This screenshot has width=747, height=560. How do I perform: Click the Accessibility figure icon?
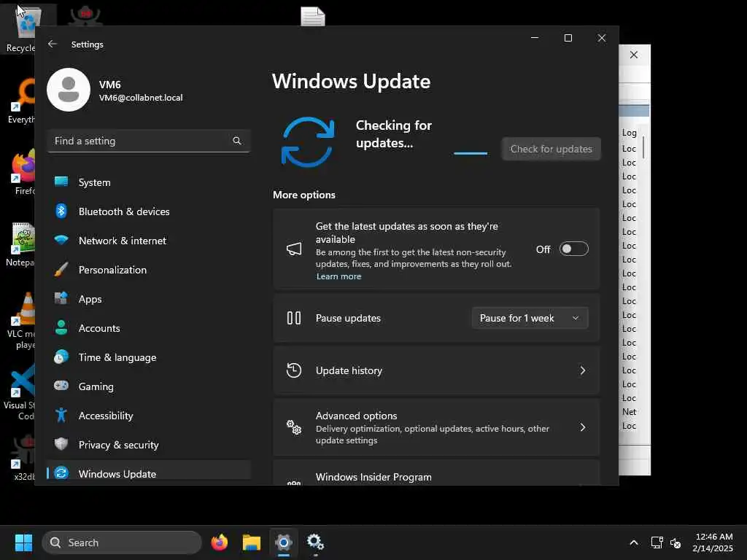61,415
